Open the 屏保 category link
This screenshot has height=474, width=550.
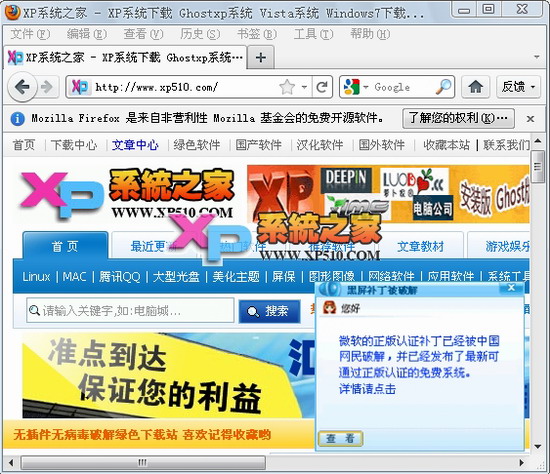point(284,276)
